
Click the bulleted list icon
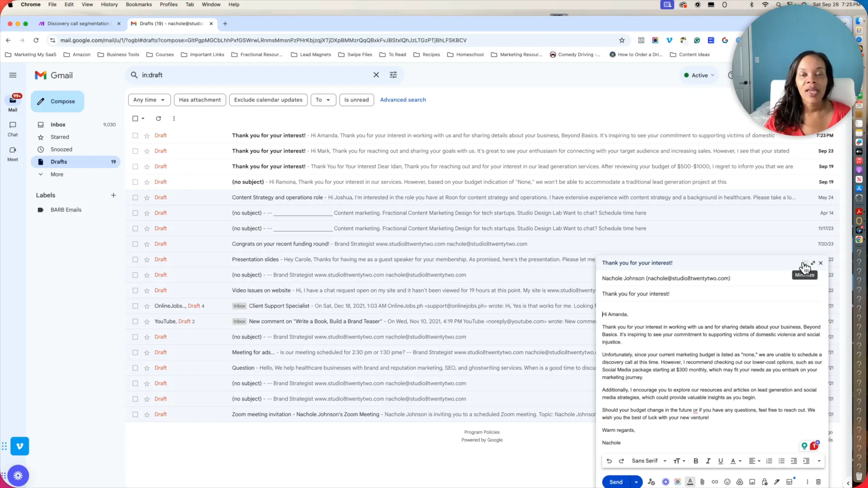[781, 461]
